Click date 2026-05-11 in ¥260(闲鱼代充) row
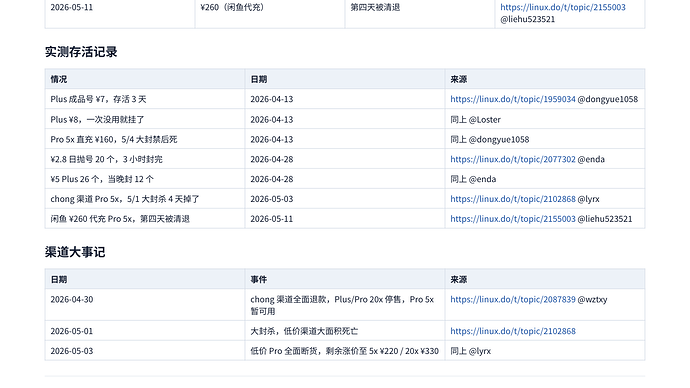 coord(72,7)
